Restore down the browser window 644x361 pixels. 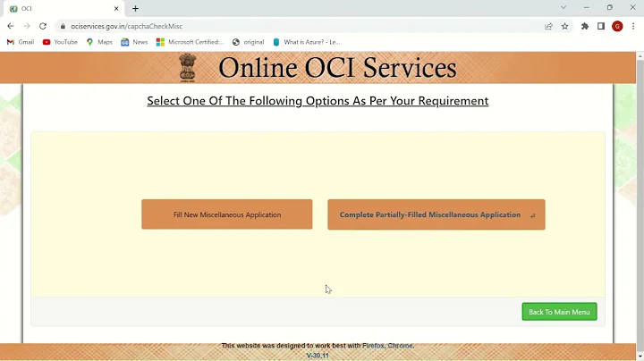pyautogui.click(x=610, y=7)
